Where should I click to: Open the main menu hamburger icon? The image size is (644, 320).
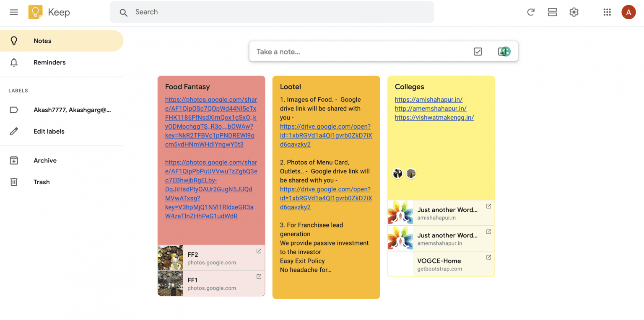point(14,12)
